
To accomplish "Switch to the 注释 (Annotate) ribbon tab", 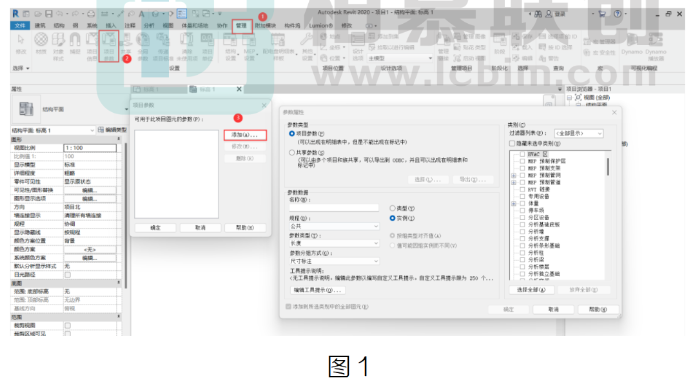I will point(130,25).
